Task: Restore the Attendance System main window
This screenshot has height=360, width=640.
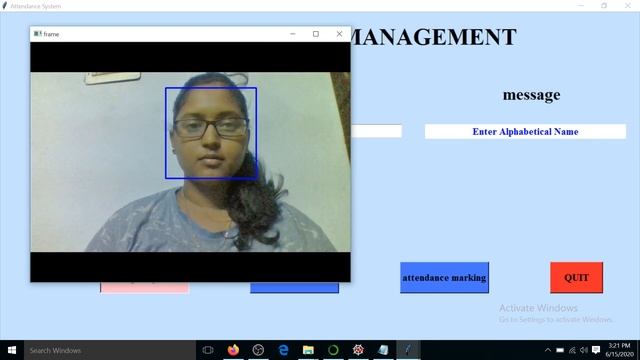Action: (x=604, y=6)
